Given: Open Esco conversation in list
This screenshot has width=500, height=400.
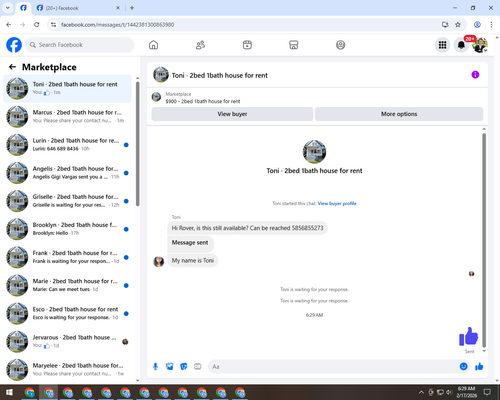Looking at the screenshot, I should 67,313.
